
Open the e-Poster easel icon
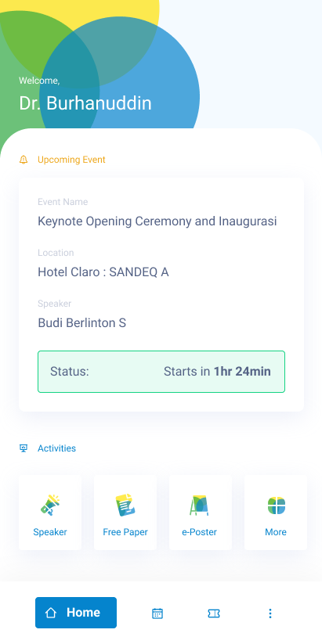tap(200, 505)
